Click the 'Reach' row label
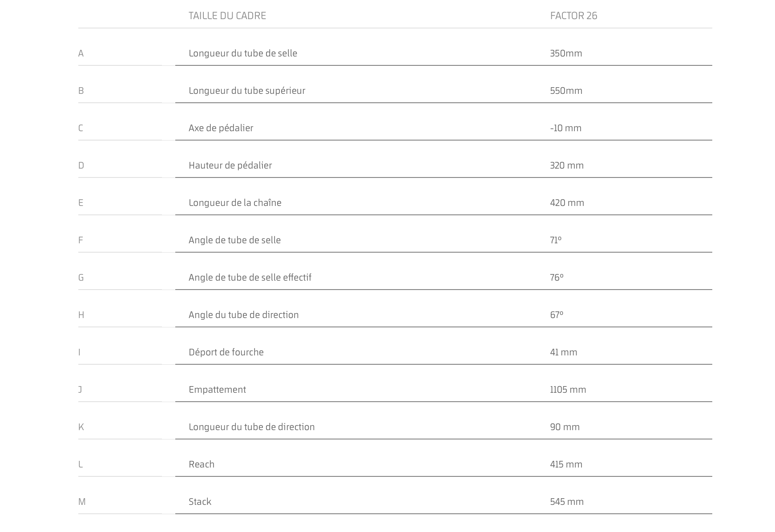775x532 pixels. 201,464
